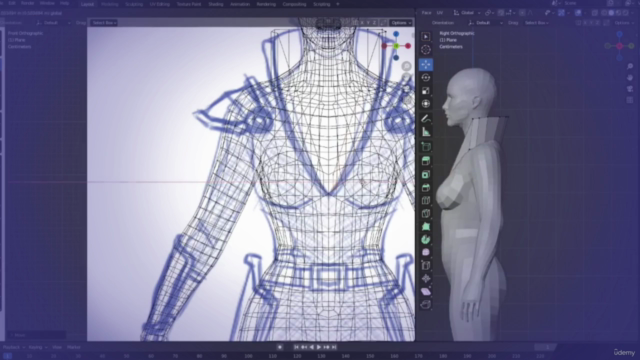640x360 pixels.
Task: Select the Knife tool
Action: pos(426,213)
